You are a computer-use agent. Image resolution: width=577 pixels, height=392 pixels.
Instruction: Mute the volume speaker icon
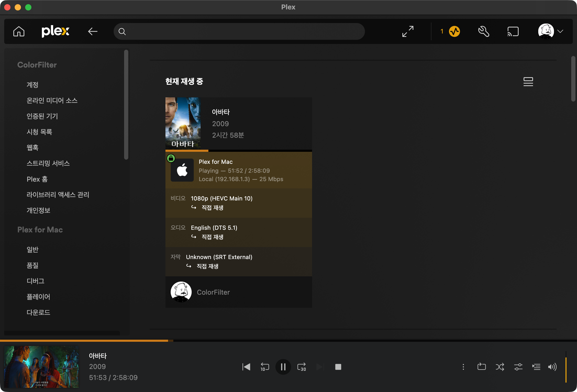tap(552, 367)
